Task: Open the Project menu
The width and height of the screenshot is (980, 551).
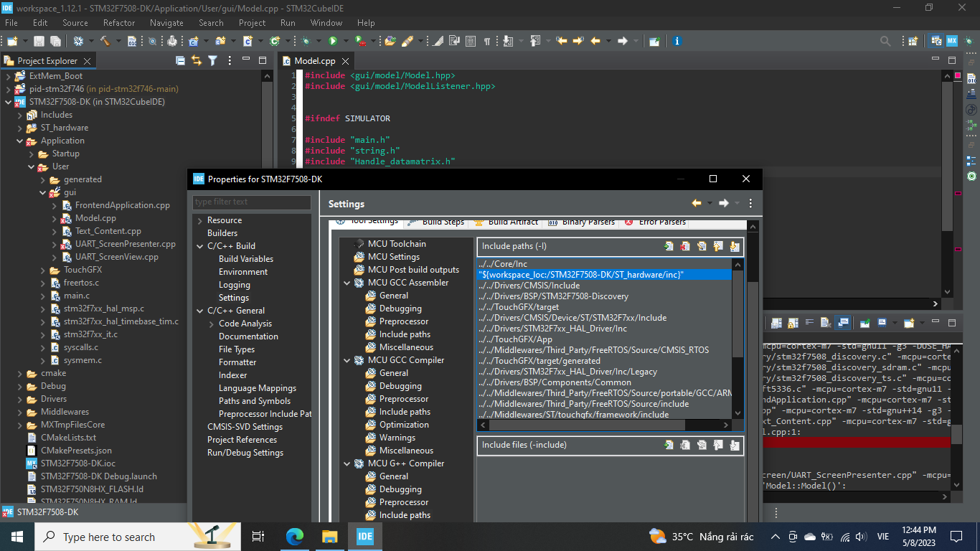Action: (252, 22)
